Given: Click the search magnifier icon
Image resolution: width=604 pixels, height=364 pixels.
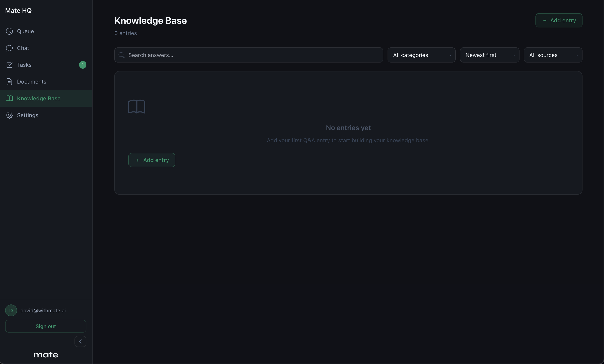Looking at the screenshot, I should pos(122,55).
